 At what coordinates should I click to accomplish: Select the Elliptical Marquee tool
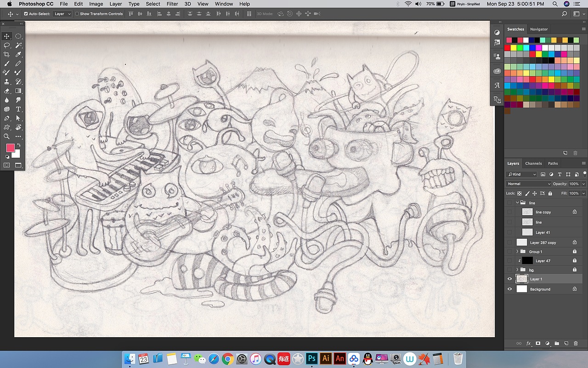coord(18,36)
